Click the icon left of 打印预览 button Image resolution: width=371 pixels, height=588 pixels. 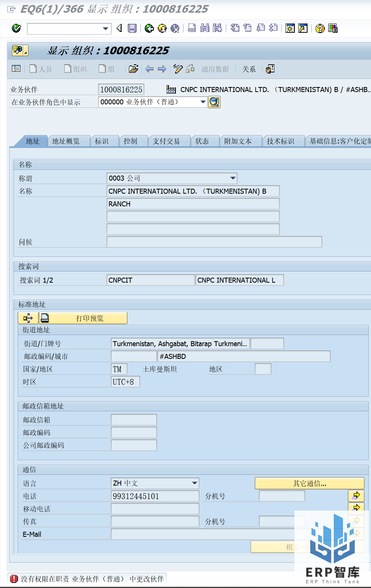pos(28,318)
